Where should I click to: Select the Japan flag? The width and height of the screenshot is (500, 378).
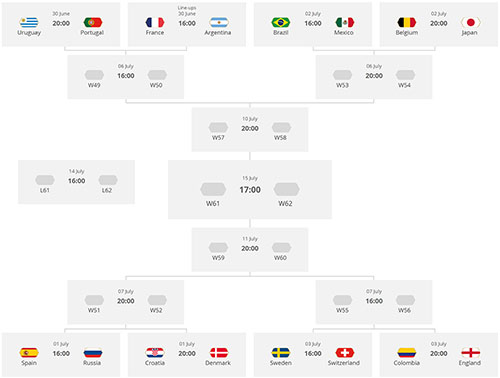tap(470, 23)
